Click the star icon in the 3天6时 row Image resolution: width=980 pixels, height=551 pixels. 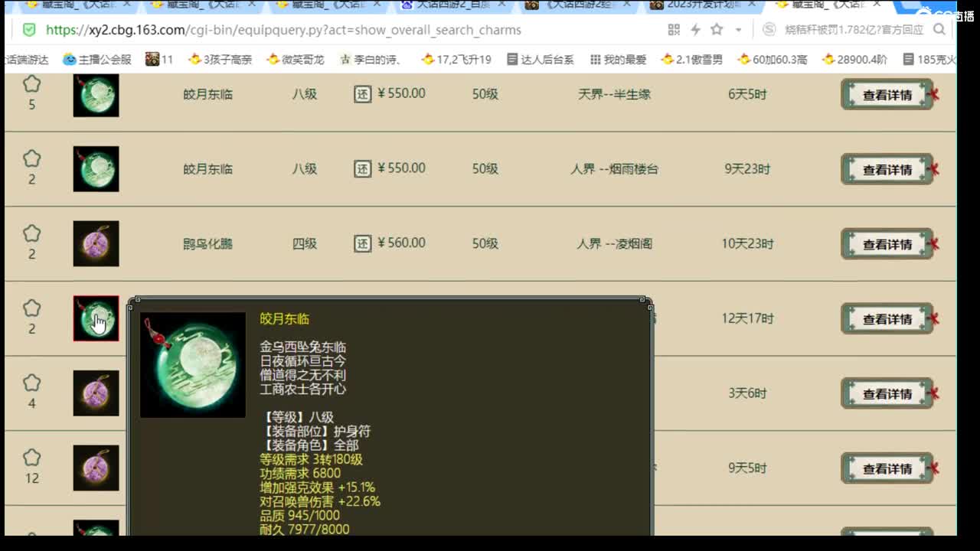pos(31,383)
